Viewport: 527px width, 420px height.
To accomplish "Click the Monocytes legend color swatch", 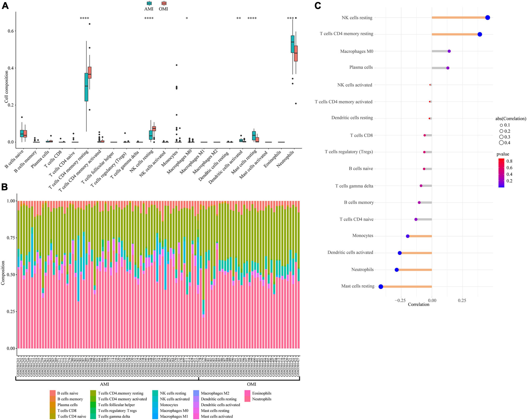I will [155, 405].
